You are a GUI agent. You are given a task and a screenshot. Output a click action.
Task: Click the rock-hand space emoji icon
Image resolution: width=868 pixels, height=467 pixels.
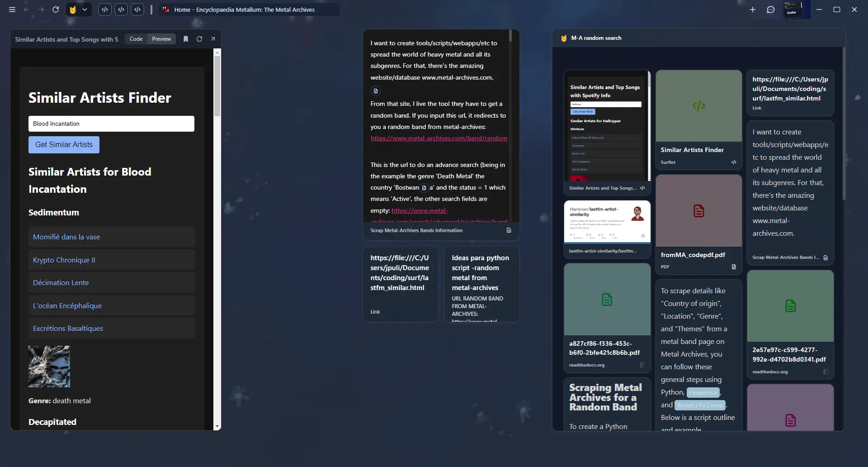tap(73, 10)
